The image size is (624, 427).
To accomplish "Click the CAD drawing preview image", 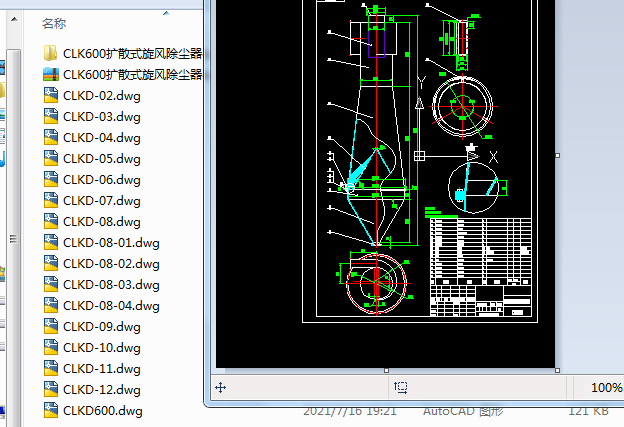I will pyautogui.click(x=385, y=184).
